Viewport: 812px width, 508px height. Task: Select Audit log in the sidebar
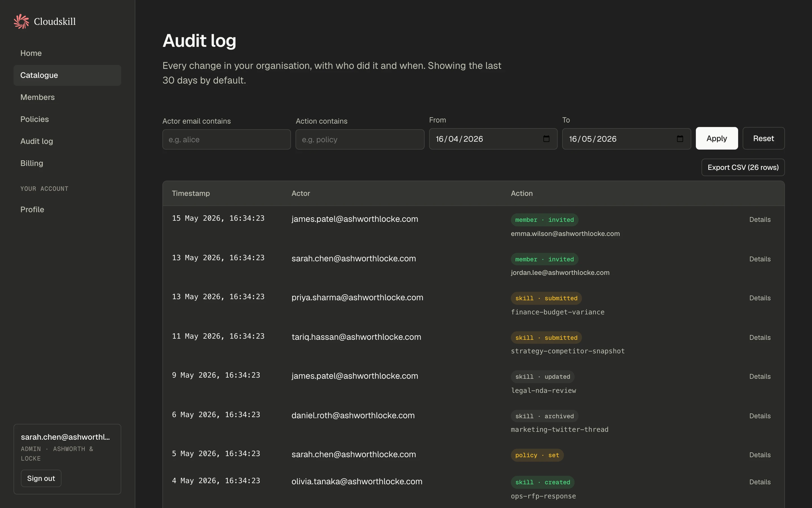67,141
